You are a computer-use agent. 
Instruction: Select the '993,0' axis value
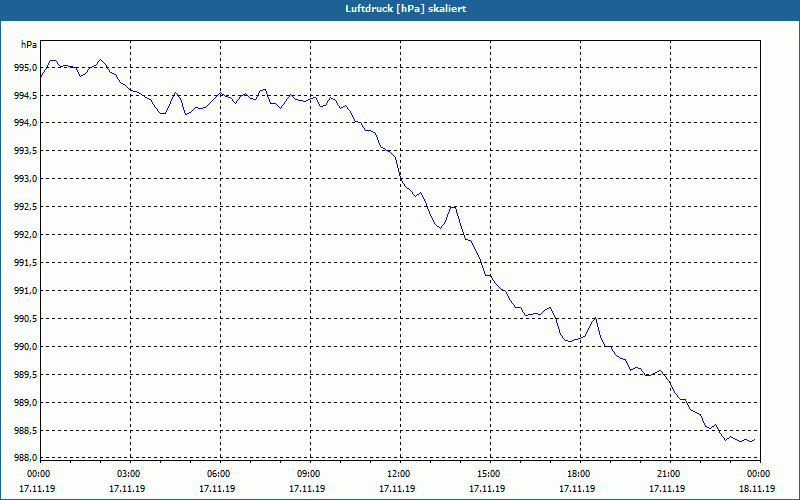pos(25,180)
